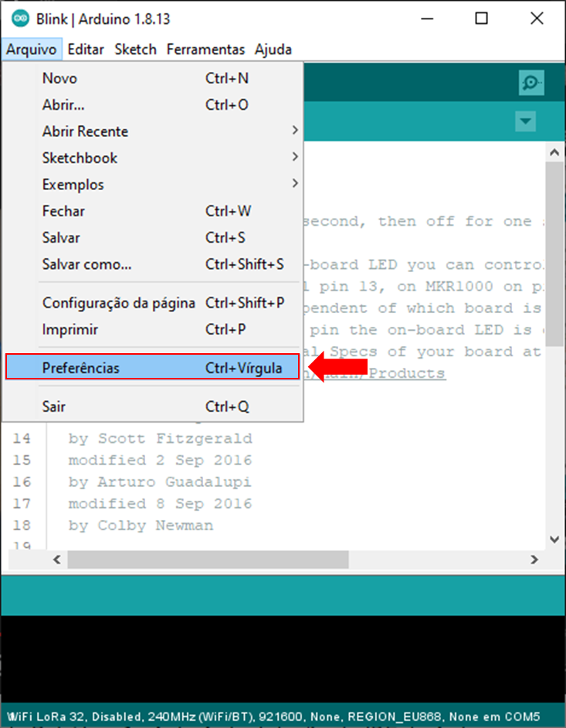Click the horizontal scrollbar left arrow
This screenshot has width=566, height=728.
57,560
